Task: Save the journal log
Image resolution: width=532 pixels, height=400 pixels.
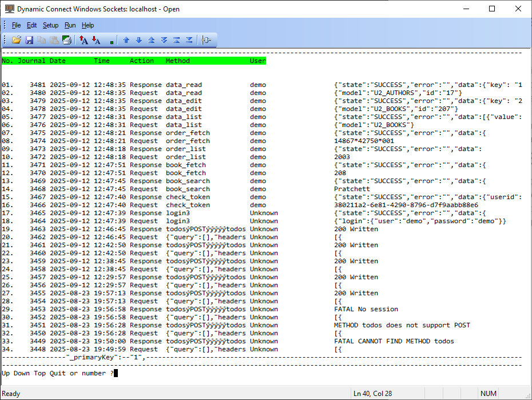Action: click(x=29, y=39)
